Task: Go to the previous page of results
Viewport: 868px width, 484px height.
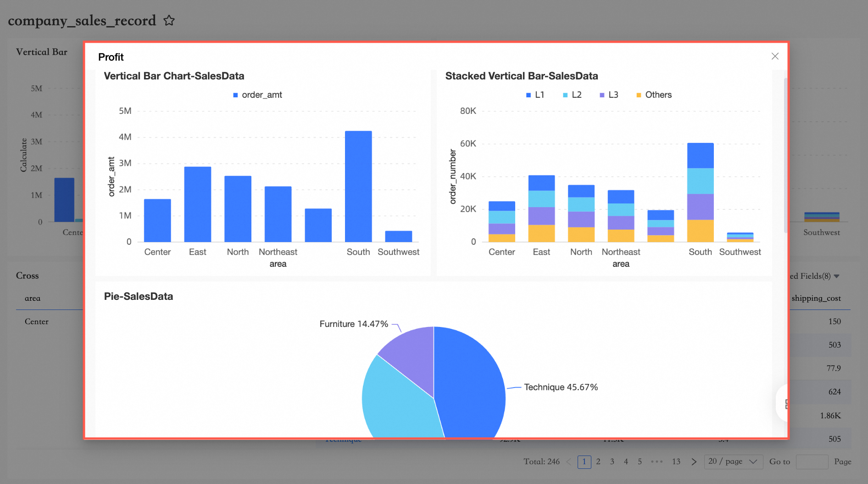Action: click(x=569, y=461)
